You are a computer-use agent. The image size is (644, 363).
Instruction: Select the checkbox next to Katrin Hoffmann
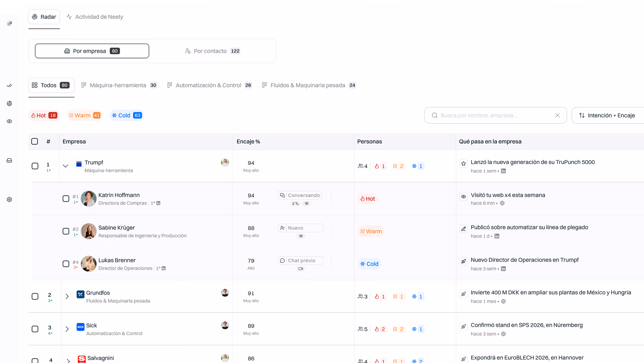click(x=66, y=199)
